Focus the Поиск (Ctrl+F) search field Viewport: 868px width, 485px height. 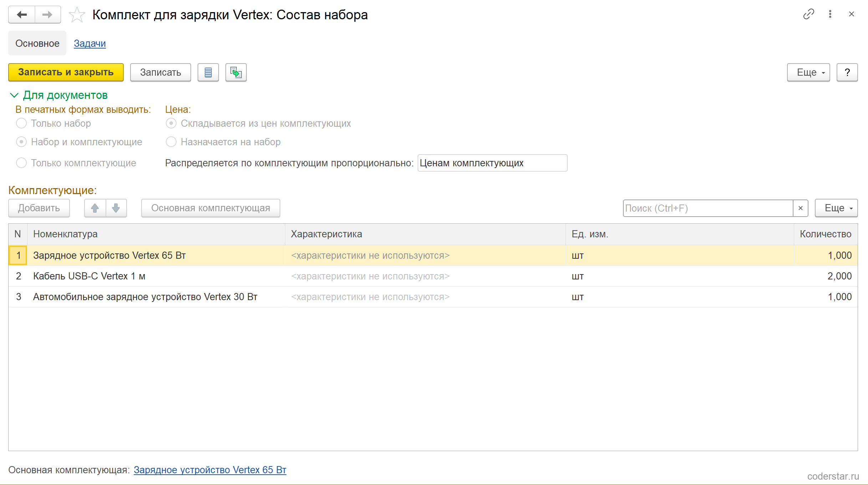coord(708,208)
